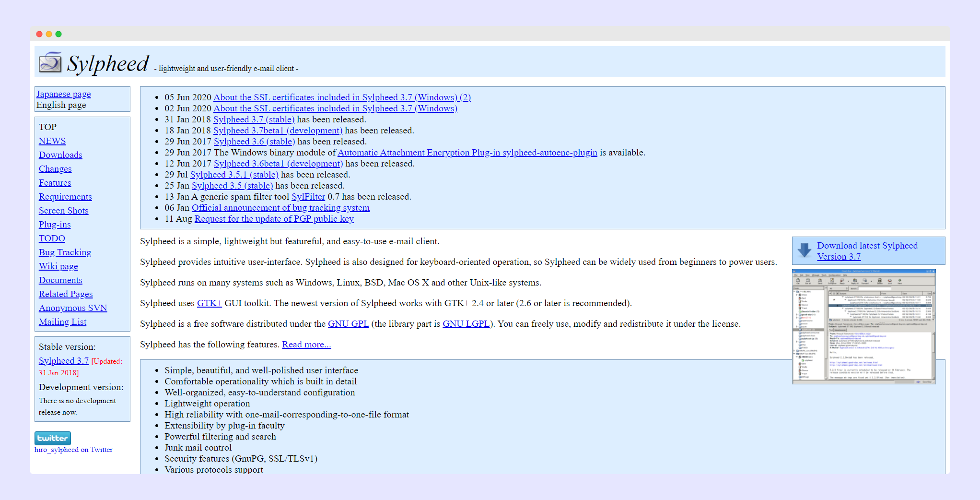Image resolution: width=980 pixels, height=500 pixels.
Task: Open hiro_sylpheed on Twitter
Action: [74, 450]
